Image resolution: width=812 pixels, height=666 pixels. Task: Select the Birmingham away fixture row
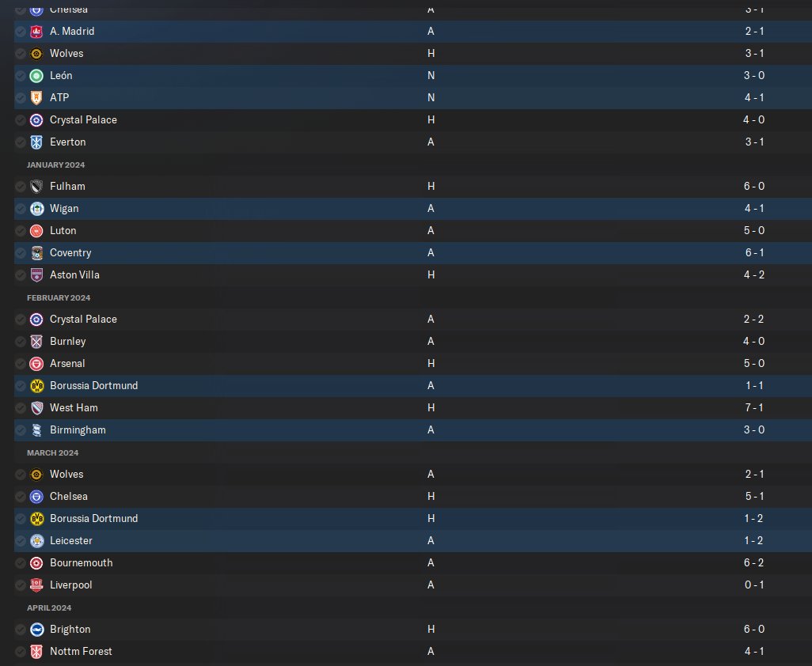[x=413, y=430]
